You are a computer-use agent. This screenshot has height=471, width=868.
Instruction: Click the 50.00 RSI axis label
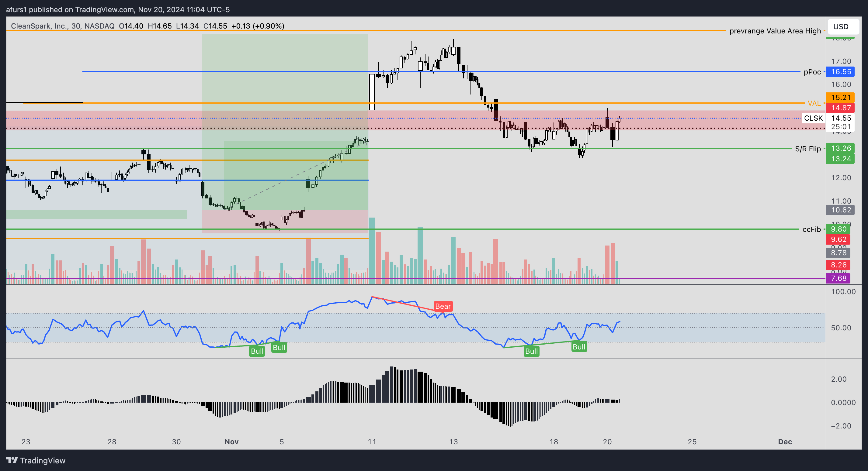click(841, 328)
